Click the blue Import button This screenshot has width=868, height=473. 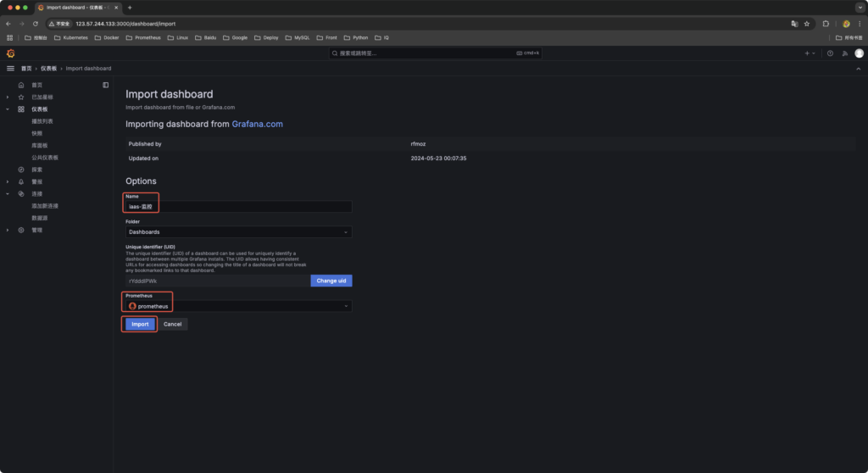click(140, 324)
